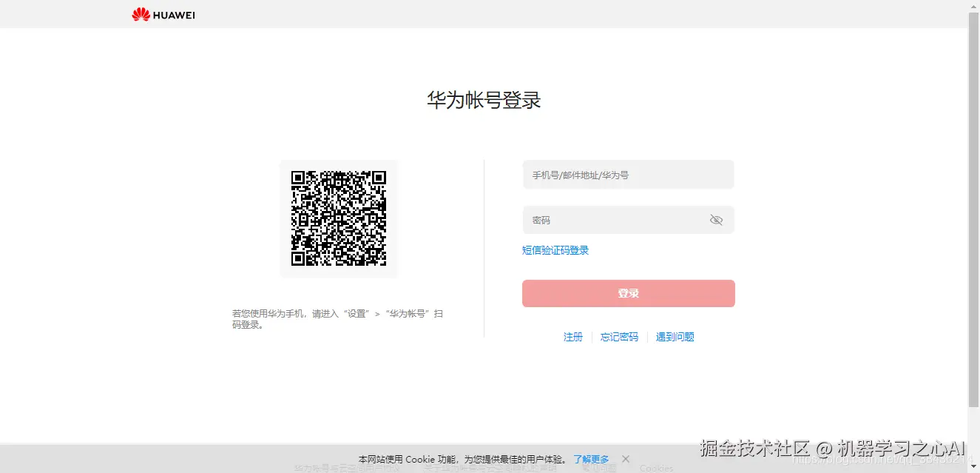The width and height of the screenshot is (980, 473).
Task: Click the 华为帐号登录 page heading
Action: point(484,100)
